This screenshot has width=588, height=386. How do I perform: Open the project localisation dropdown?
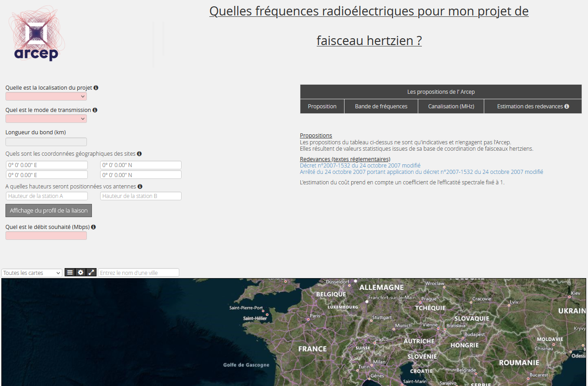point(46,96)
